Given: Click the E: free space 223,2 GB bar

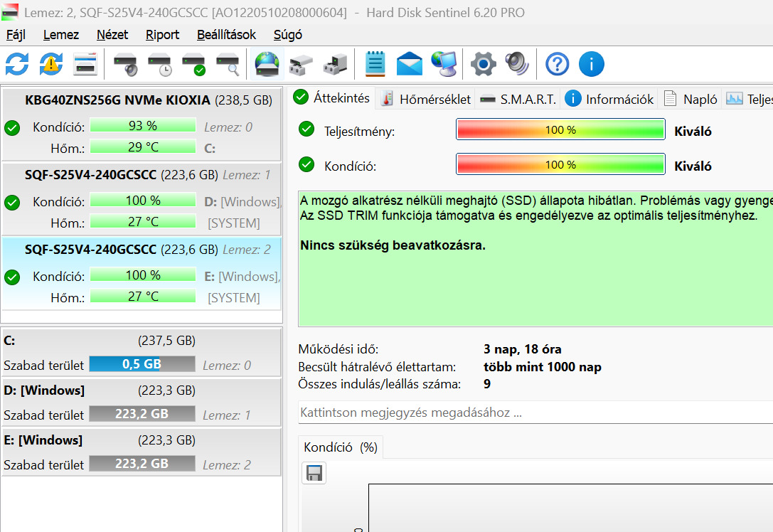Looking at the screenshot, I should (142, 464).
